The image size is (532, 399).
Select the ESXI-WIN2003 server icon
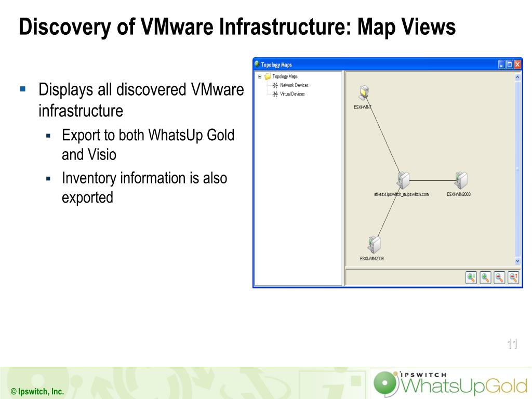tap(461, 180)
